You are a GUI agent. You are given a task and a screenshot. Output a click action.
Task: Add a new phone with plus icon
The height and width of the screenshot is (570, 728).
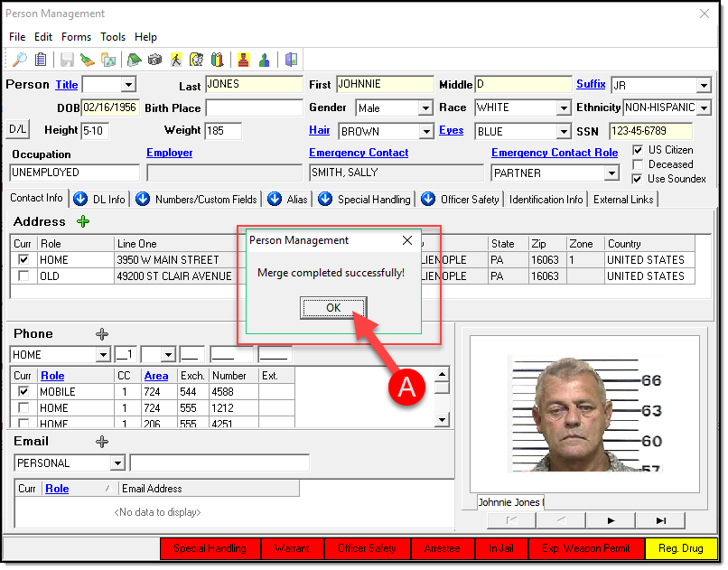click(x=102, y=333)
